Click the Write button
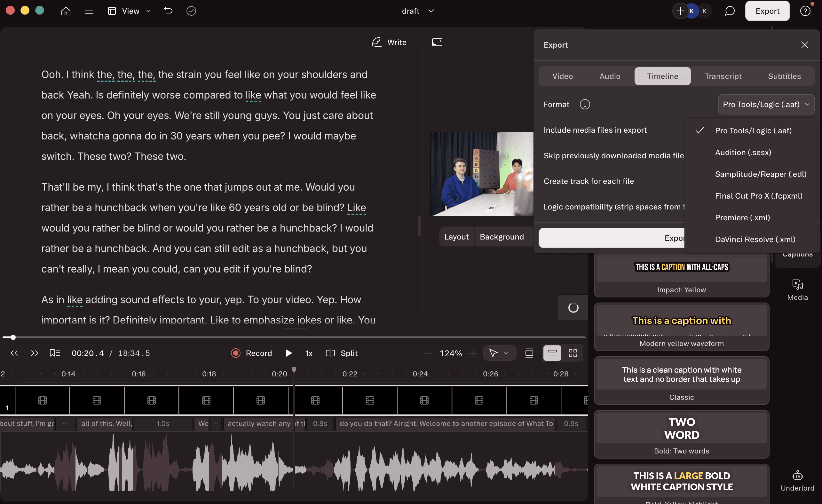 (390, 42)
